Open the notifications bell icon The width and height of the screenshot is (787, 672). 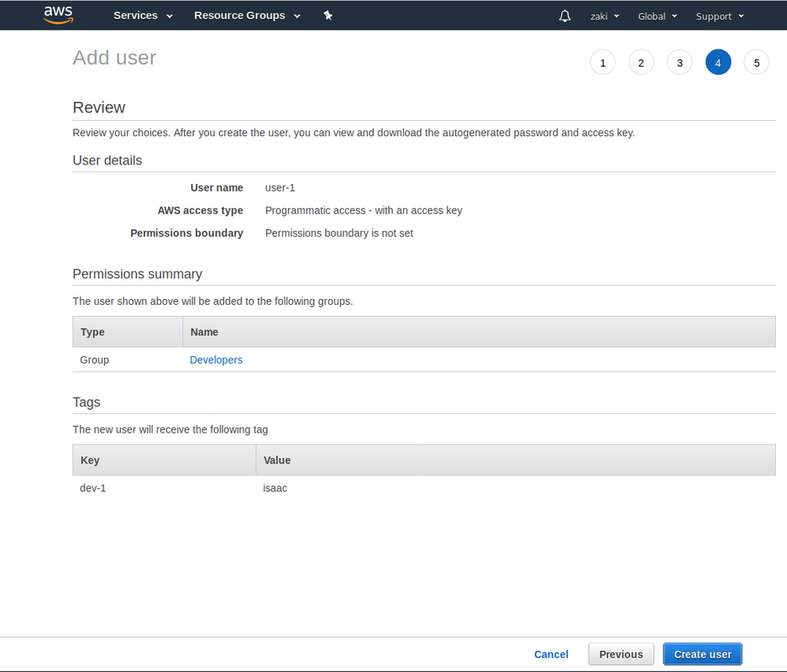coord(564,15)
